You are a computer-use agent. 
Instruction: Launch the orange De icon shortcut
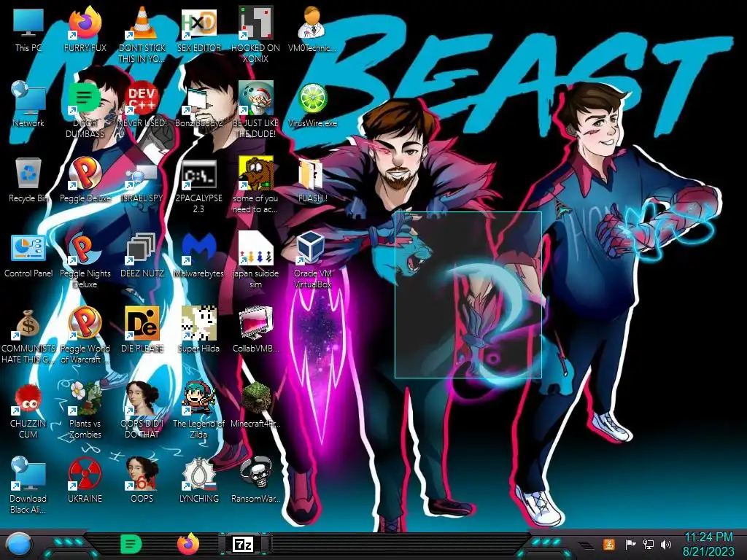(x=142, y=330)
